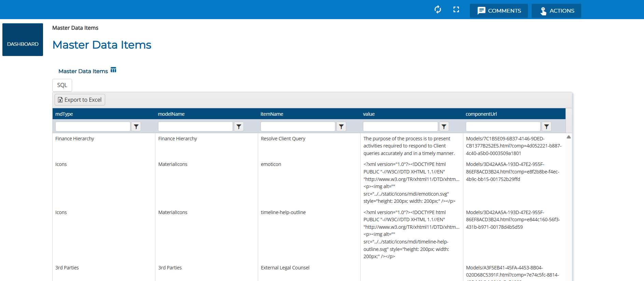Sort by the mdType column header
The width and height of the screenshot is (644, 281).
[64, 114]
